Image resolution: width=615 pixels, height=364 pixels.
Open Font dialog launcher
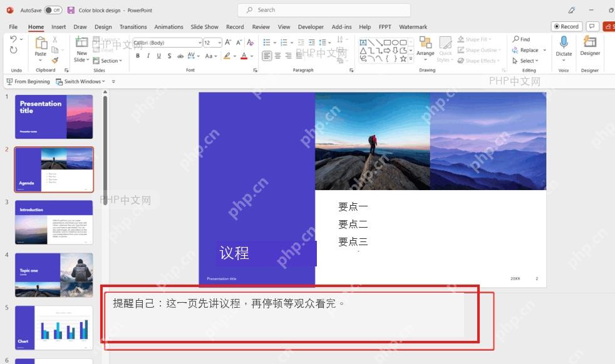(255, 70)
